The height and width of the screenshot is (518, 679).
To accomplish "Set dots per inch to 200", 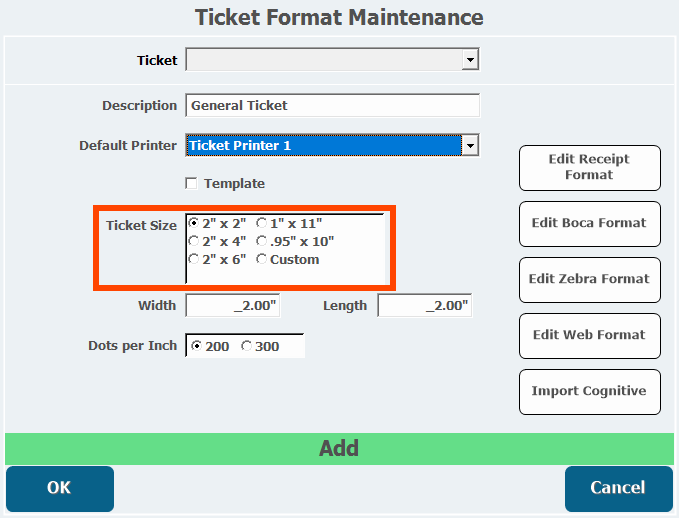I will 196,347.
